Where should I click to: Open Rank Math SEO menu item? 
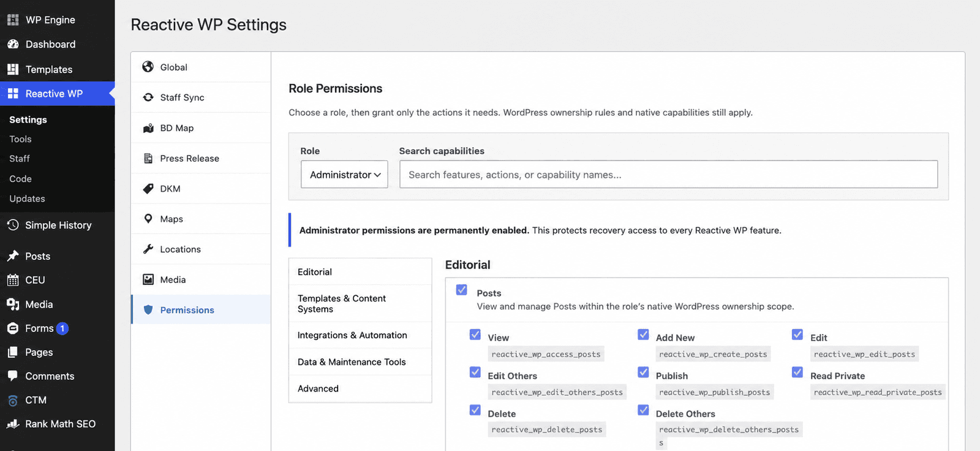pos(58,424)
